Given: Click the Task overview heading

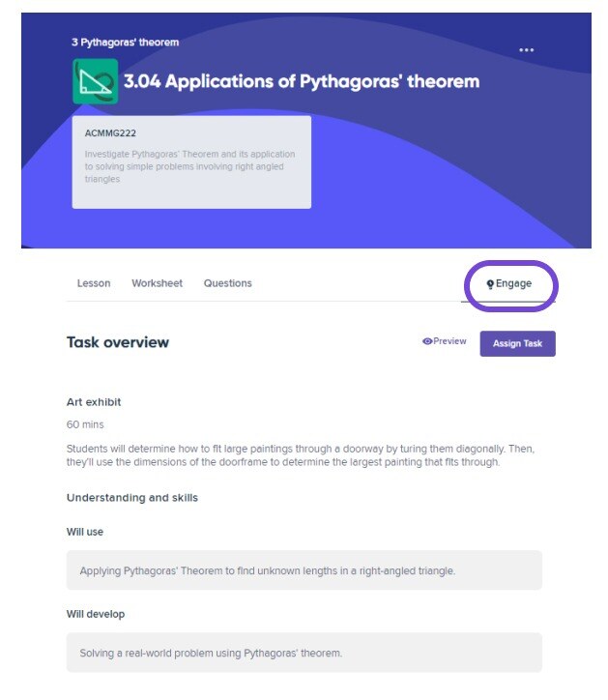Looking at the screenshot, I should [118, 342].
